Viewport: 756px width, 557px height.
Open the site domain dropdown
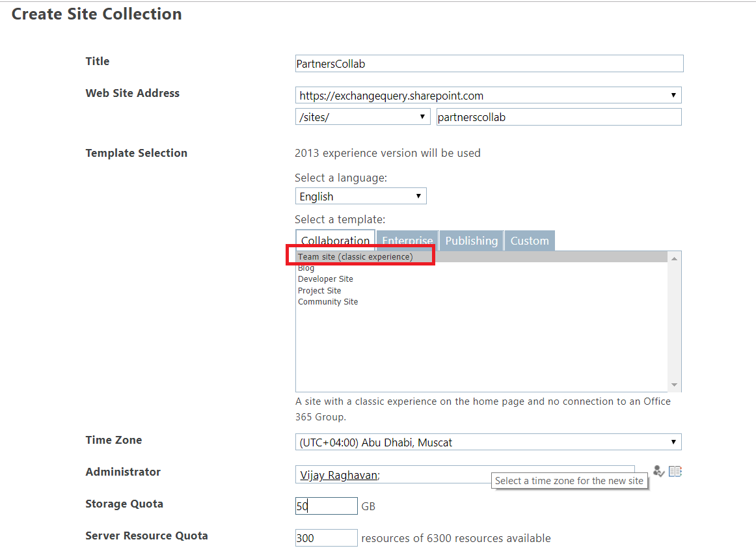(673, 94)
